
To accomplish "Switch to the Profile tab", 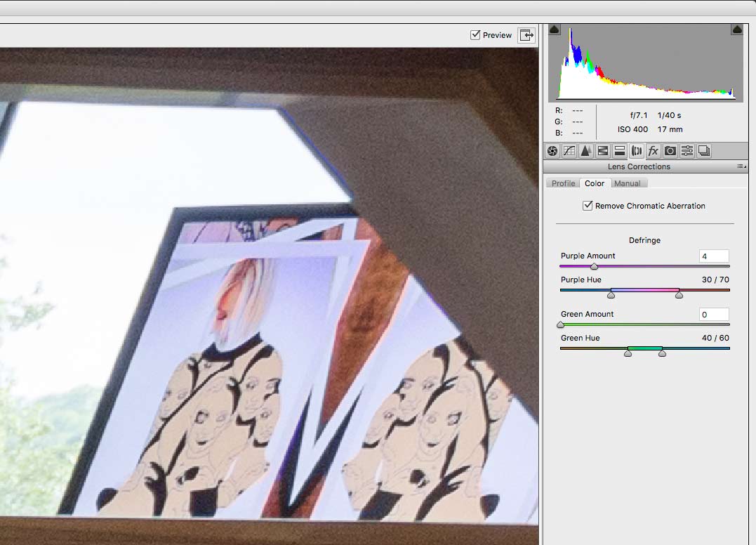I will click(563, 183).
